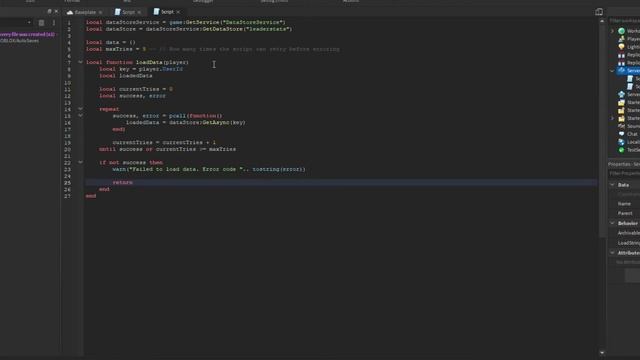Click the Explorer filter workspace field
This screenshot has width=640, height=360.
(x=624, y=20)
